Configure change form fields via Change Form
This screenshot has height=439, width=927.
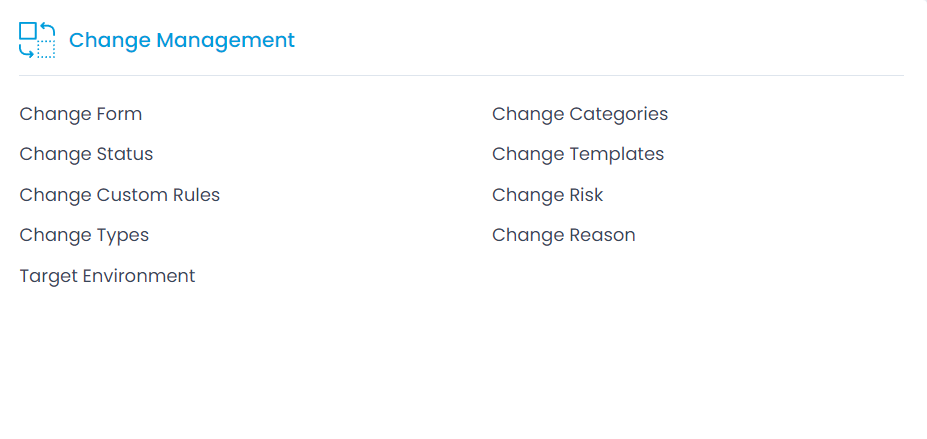(81, 114)
